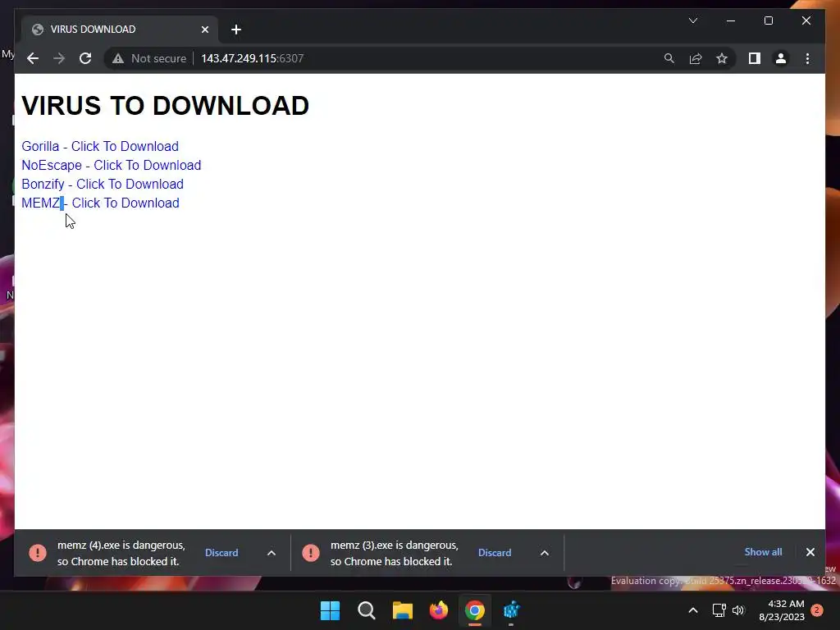
Task: Open volume control in system tray
Action: pos(738,610)
